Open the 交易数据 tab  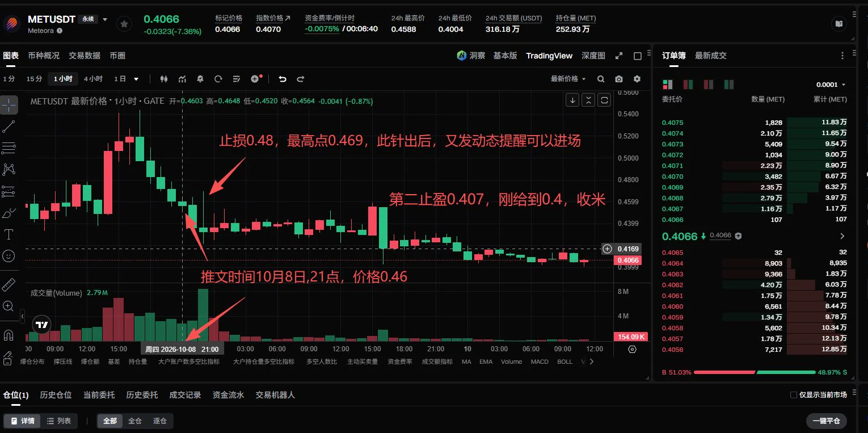[x=85, y=56]
